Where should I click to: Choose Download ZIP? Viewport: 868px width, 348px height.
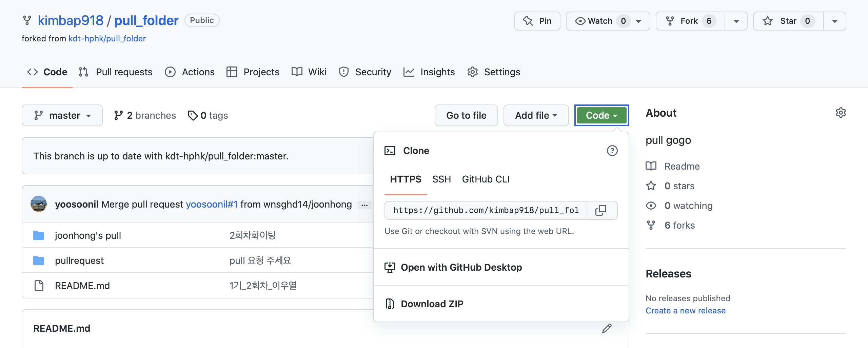[501, 304]
